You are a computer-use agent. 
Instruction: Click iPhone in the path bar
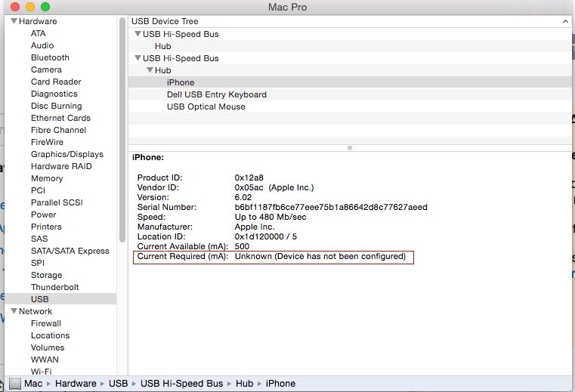pyautogui.click(x=280, y=384)
